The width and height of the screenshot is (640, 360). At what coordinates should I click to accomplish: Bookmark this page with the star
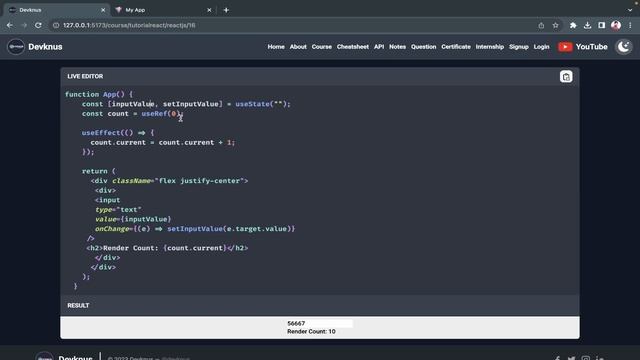(x=556, y=25)
